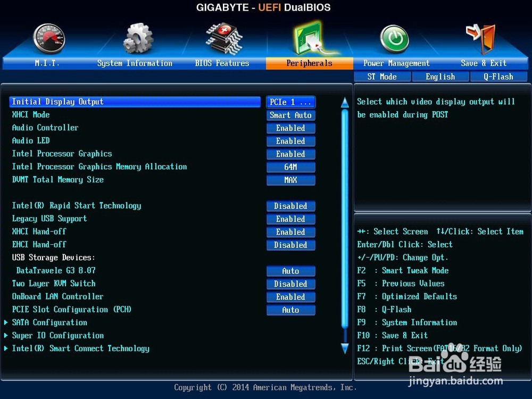Select the Peripherals tab

(310, 63)
